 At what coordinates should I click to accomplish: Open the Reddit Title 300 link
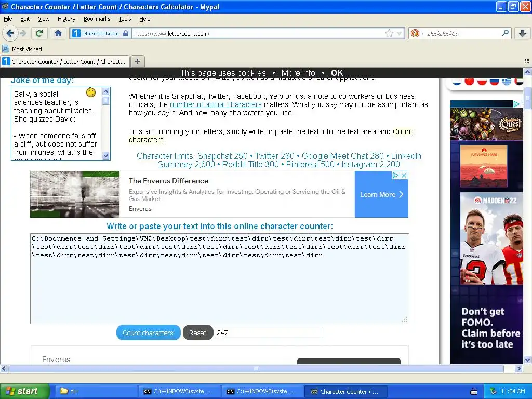tap(250, 165)
